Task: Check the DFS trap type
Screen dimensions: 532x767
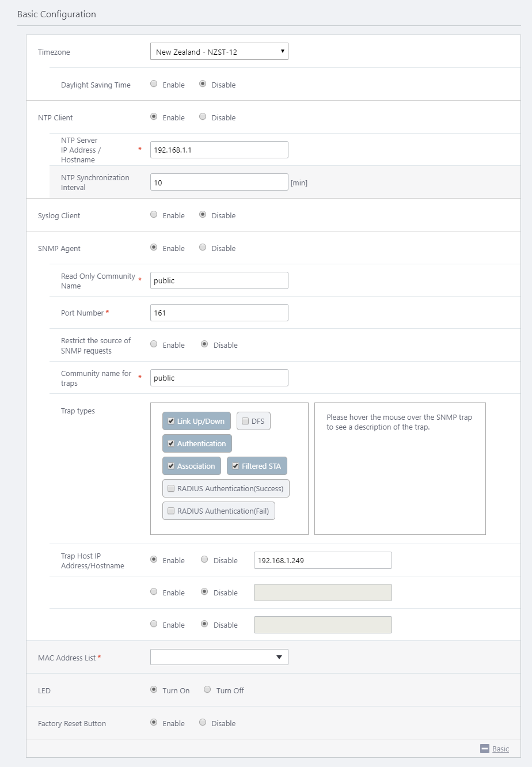Action: click(245, 421)
